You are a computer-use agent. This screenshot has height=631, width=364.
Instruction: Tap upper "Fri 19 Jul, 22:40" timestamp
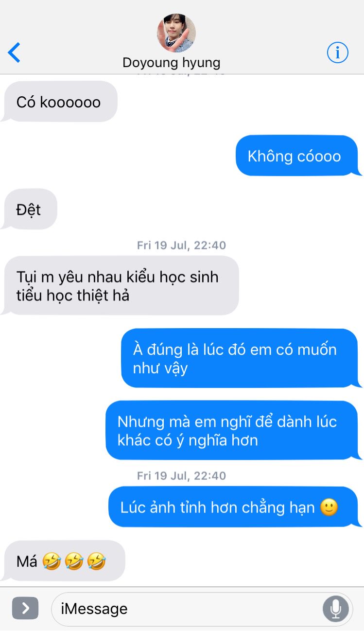click(181, 245)
